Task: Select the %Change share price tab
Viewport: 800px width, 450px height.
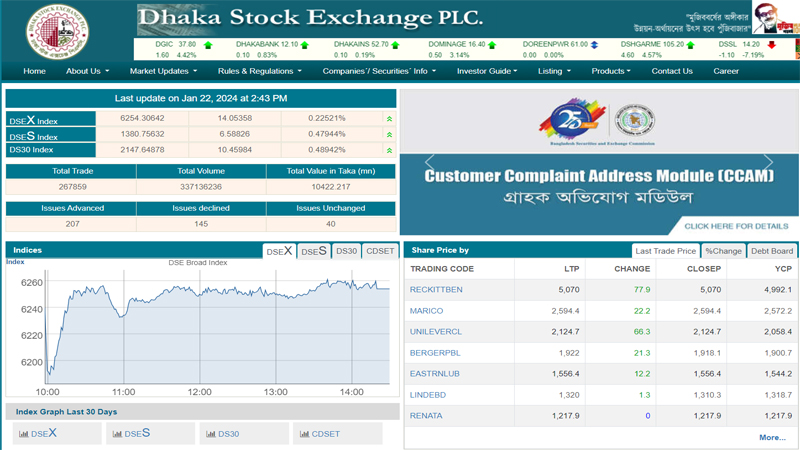Action: pyautogui.click(x=723, y=251)
